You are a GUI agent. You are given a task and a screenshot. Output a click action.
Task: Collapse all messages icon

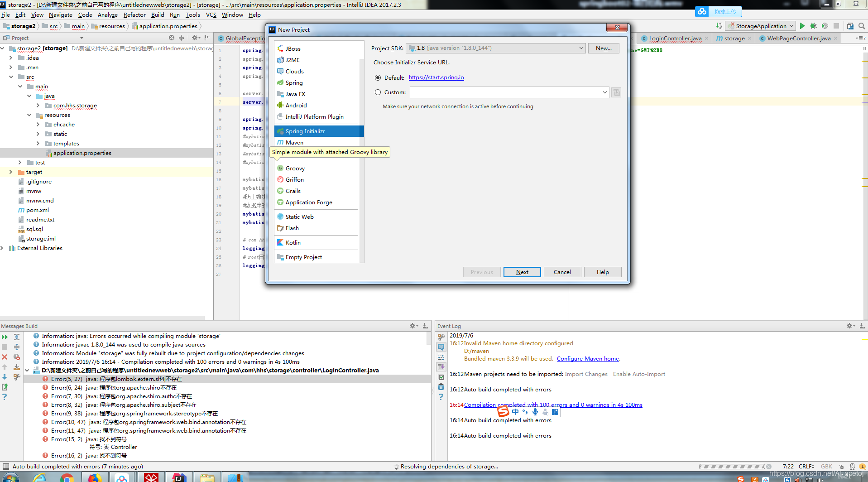(17, 347)
